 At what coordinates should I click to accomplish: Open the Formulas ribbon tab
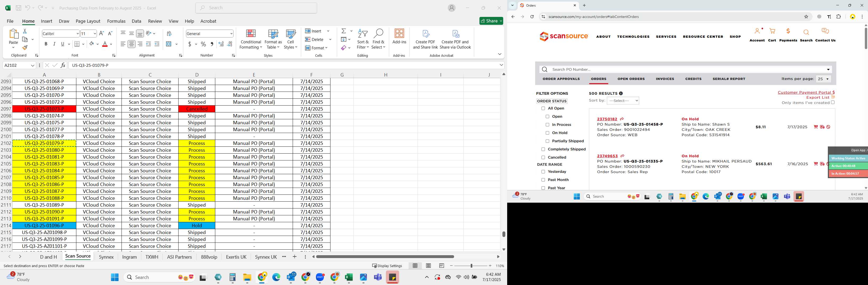click(x=116, y=21)
